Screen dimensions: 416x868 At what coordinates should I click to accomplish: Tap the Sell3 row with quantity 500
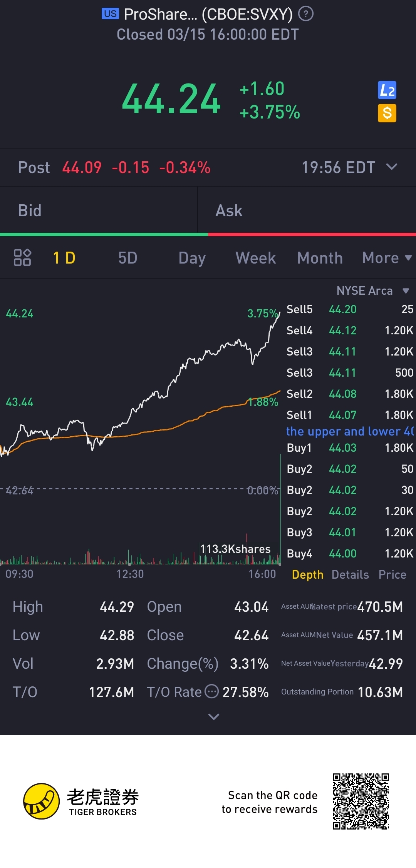(350, 373)
